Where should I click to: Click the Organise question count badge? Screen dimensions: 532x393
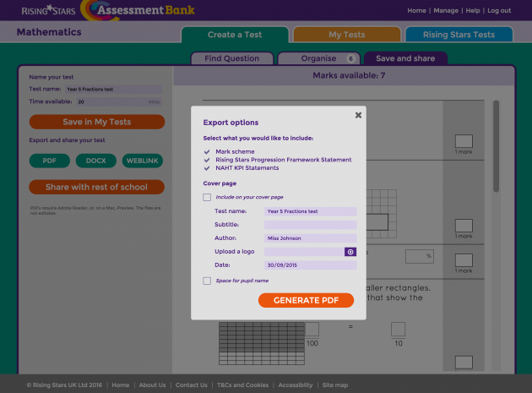pos(350,59)
